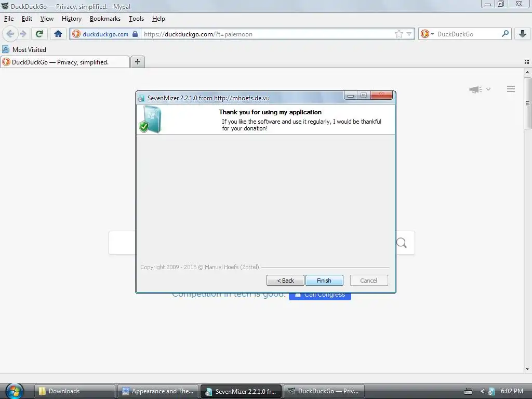Open the View menu

[47, 19]
